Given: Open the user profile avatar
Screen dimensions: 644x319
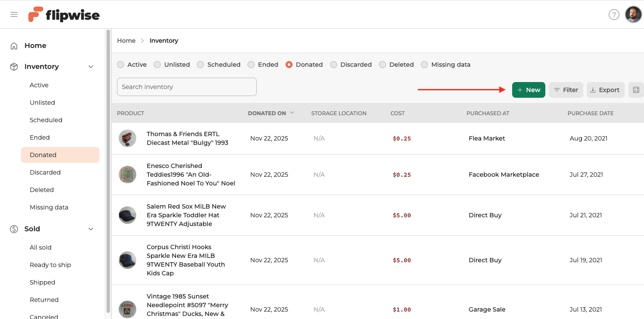Looking at the screenshot, I should tap(633, 15).
